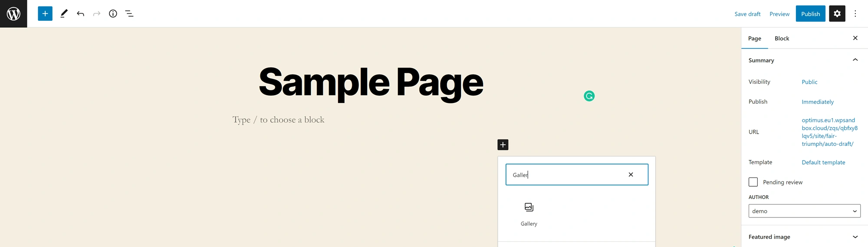Switch to the Page tab
The width and height of the screenshot is (868, 247).
(754, 38)
